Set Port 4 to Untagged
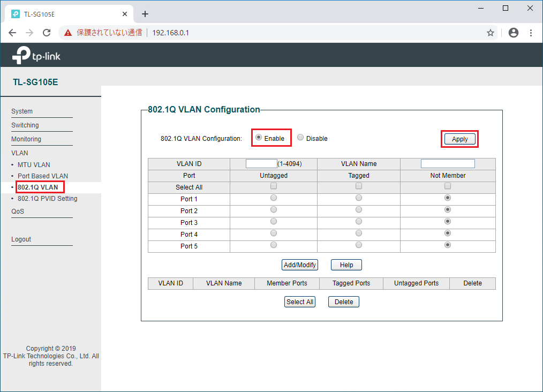The image size is (543, 392). pos(274,233)
